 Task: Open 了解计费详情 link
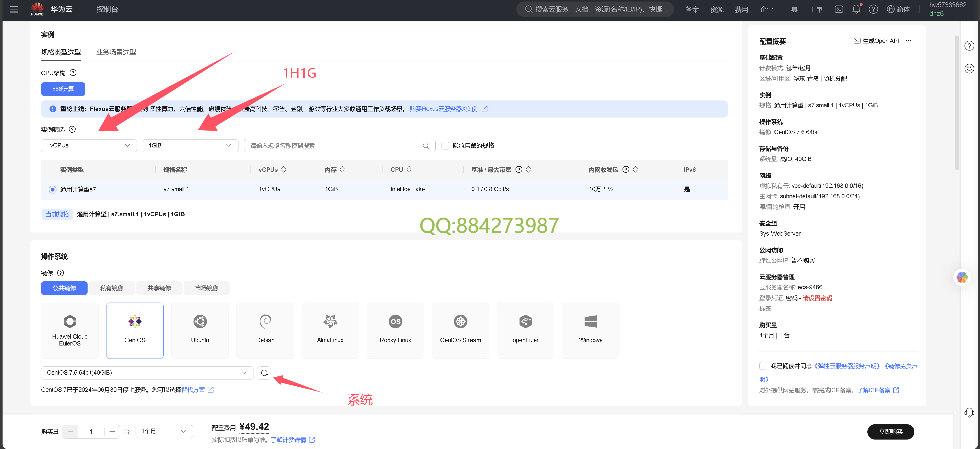point(293,440)
